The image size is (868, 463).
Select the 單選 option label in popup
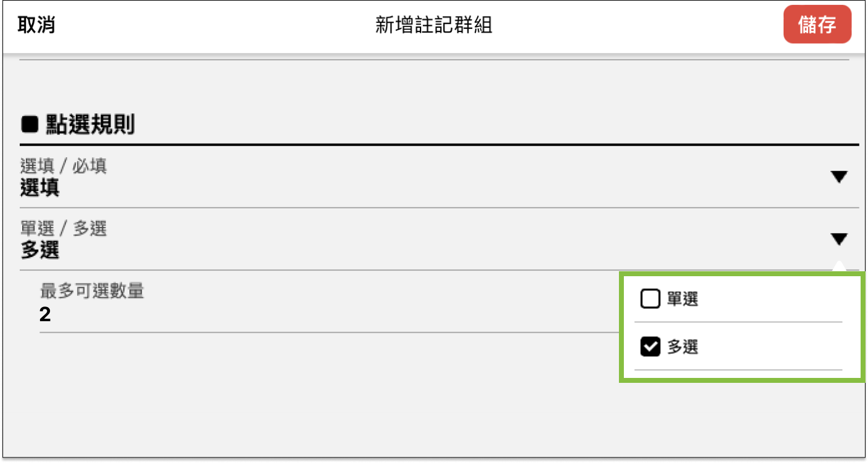(682, 300)
